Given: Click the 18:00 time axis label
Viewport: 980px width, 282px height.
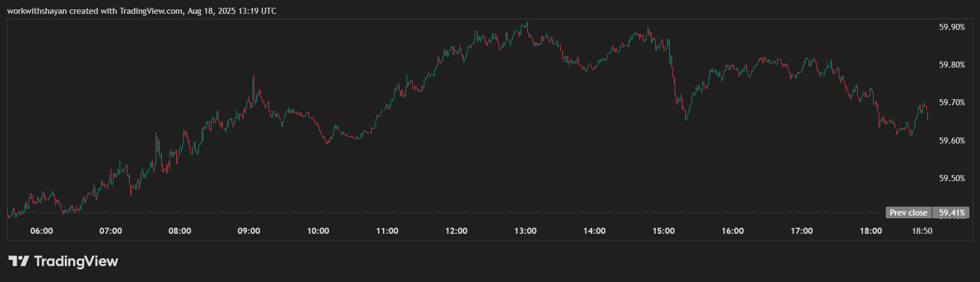Looking at the screenshot, I should [x=871, y=231].
